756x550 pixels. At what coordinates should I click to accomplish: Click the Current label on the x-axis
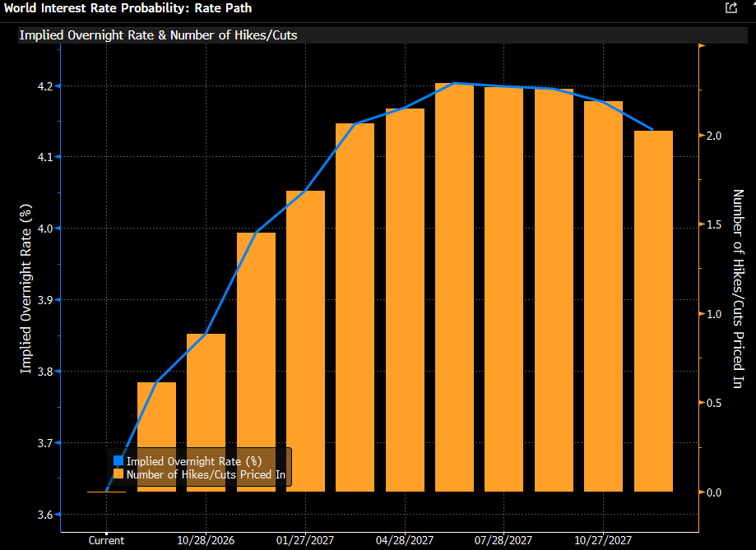pos(106,540)
